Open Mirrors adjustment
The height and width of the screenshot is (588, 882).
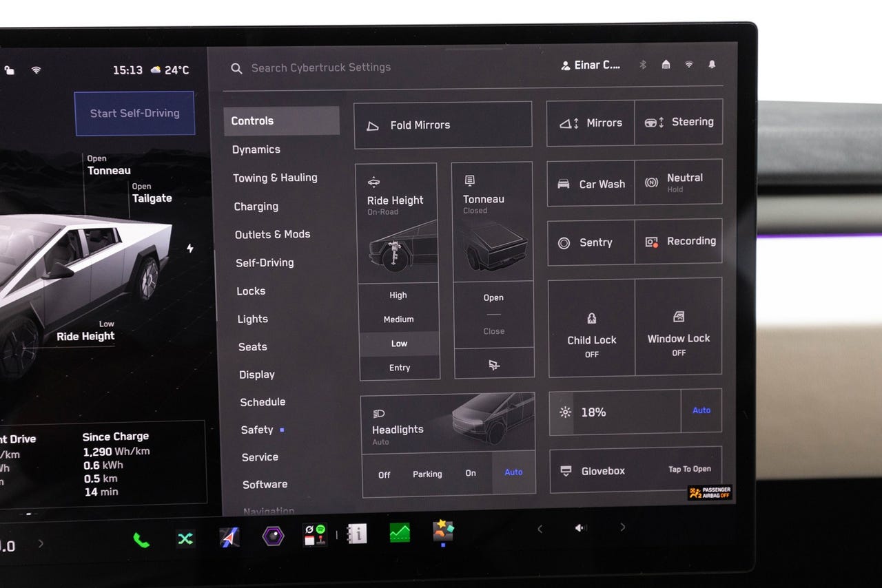591,123
